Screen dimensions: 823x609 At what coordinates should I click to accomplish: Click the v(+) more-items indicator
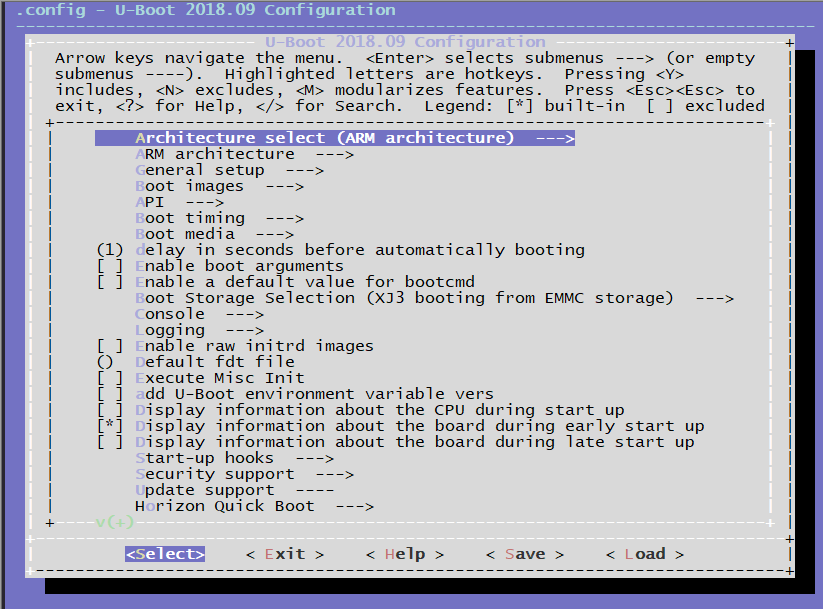[114, 522]
